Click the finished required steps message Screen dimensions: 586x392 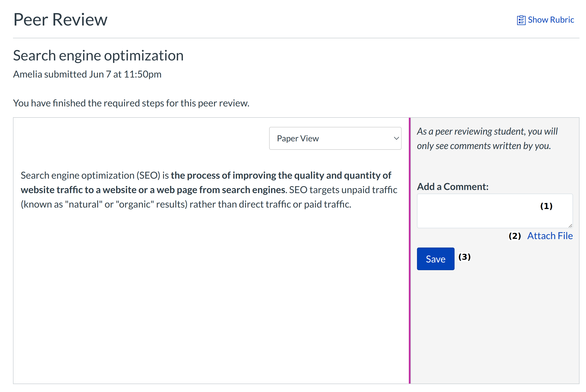click(131, 103)
